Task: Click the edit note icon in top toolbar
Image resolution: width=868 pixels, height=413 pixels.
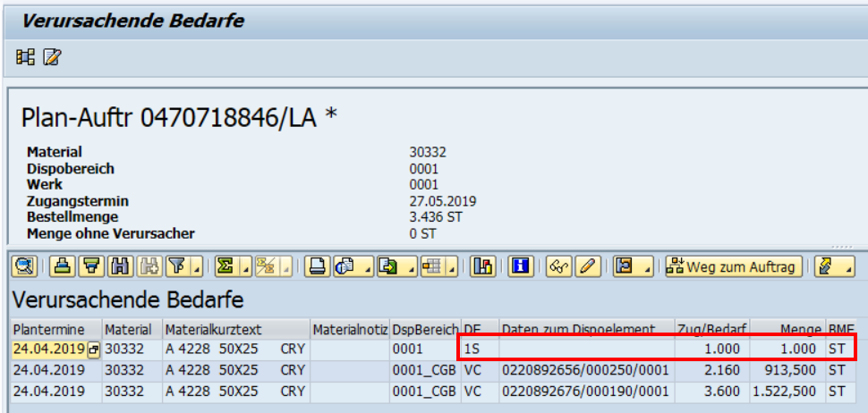Action: point(52,58)
